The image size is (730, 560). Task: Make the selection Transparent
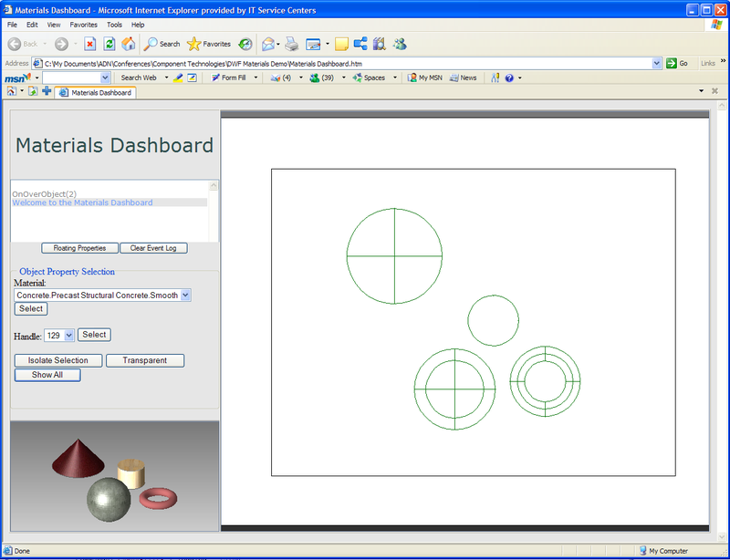(145, 361)
